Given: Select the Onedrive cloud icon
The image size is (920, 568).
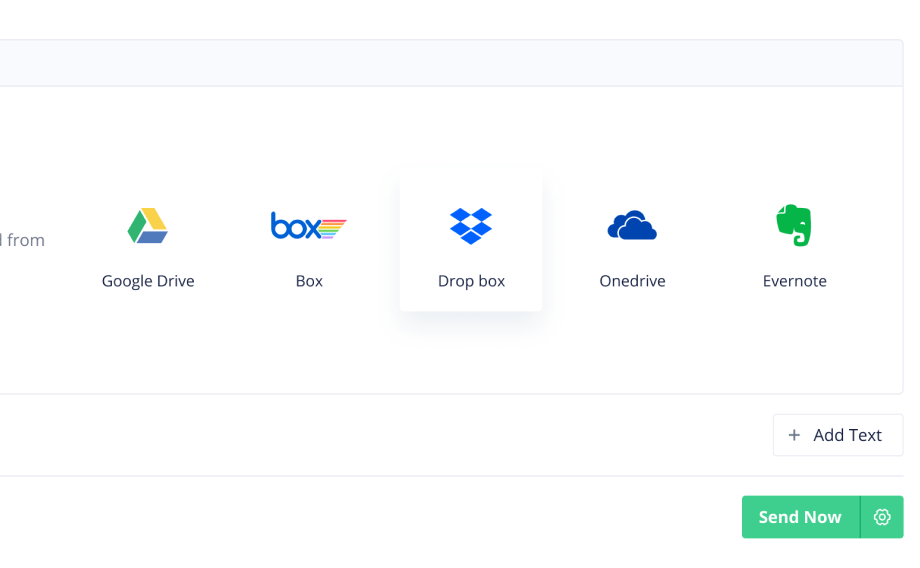Looking at the screenshot, I should 632,225.
